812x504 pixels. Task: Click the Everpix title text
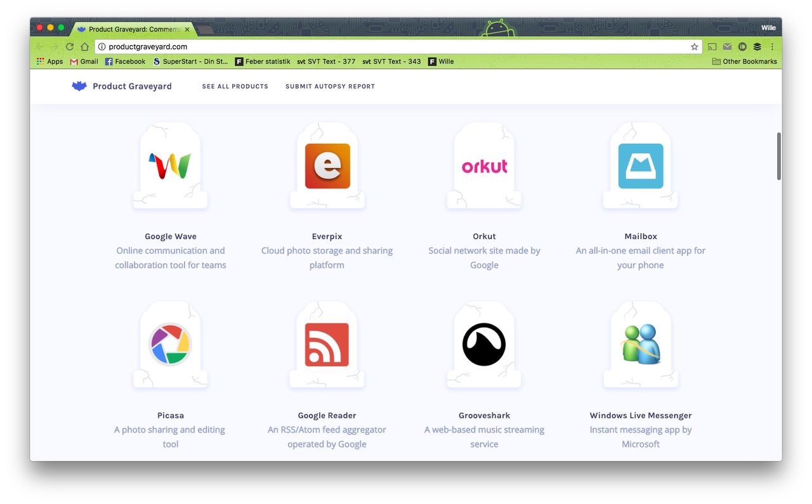pos(327,236)
